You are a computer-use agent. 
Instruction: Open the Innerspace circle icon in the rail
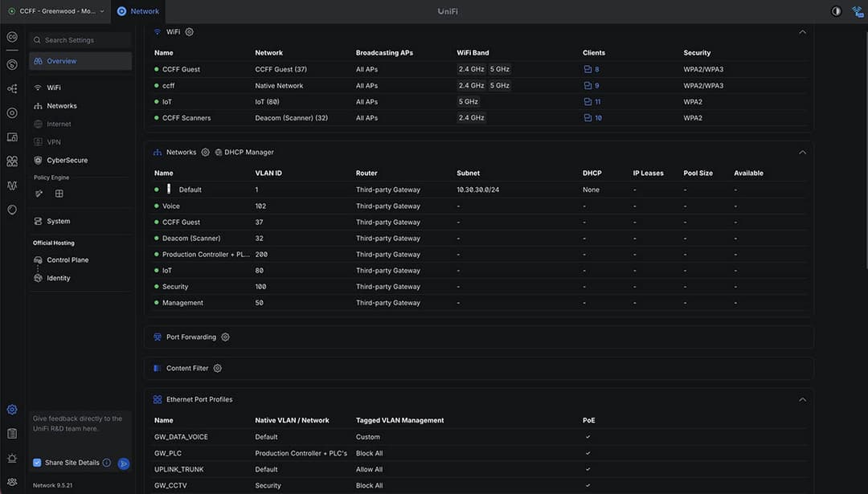(x=11, y=210)
